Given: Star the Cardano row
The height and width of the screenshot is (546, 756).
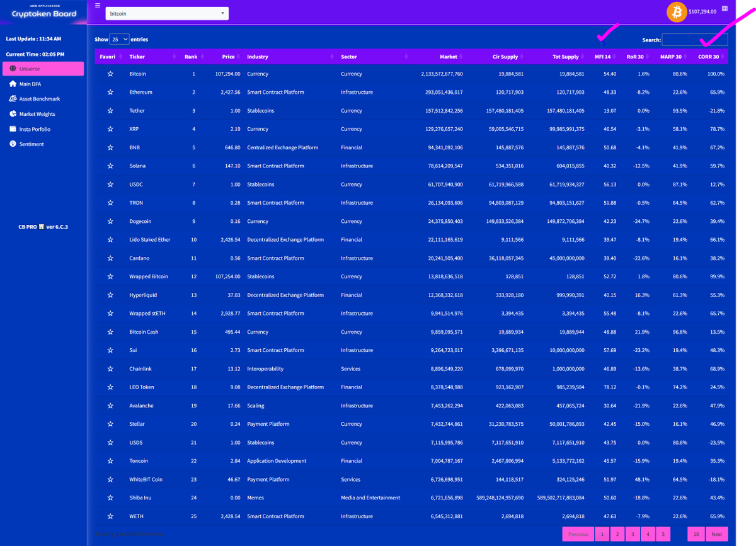Looking at the screenshot, I should pos(110,258).
